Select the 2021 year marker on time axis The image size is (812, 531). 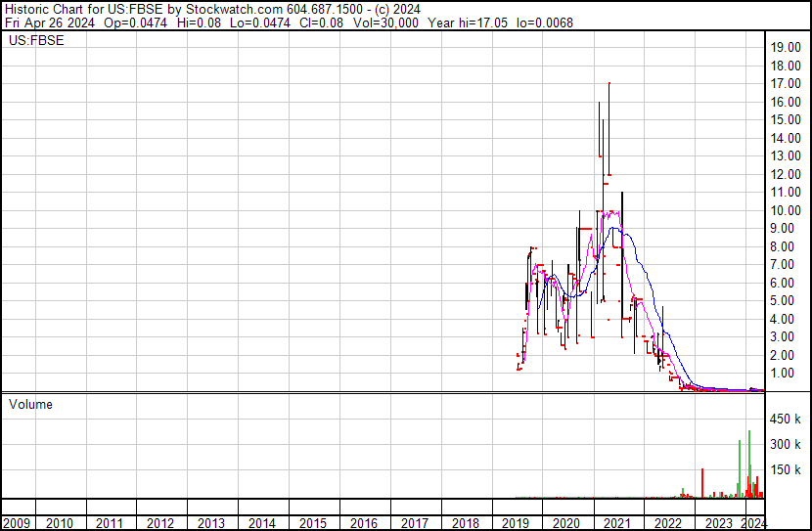[x=616, y=522]
